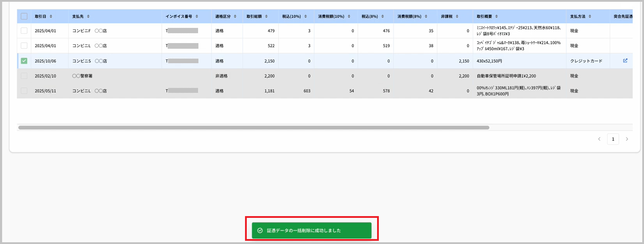The width and height of the screenshot is (644, 244).
Task: Sort by インボイス番号 column arrows
Action: click(197, 17)
